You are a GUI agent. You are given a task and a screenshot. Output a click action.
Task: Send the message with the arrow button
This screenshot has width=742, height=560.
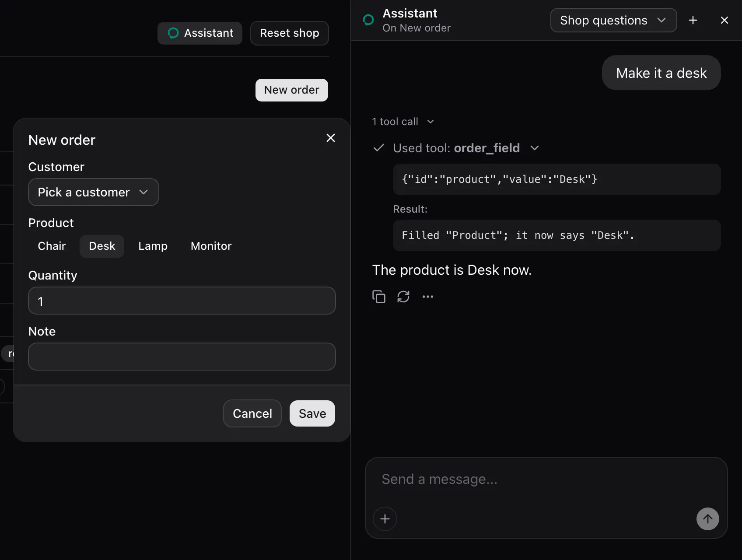click(708, 519)
